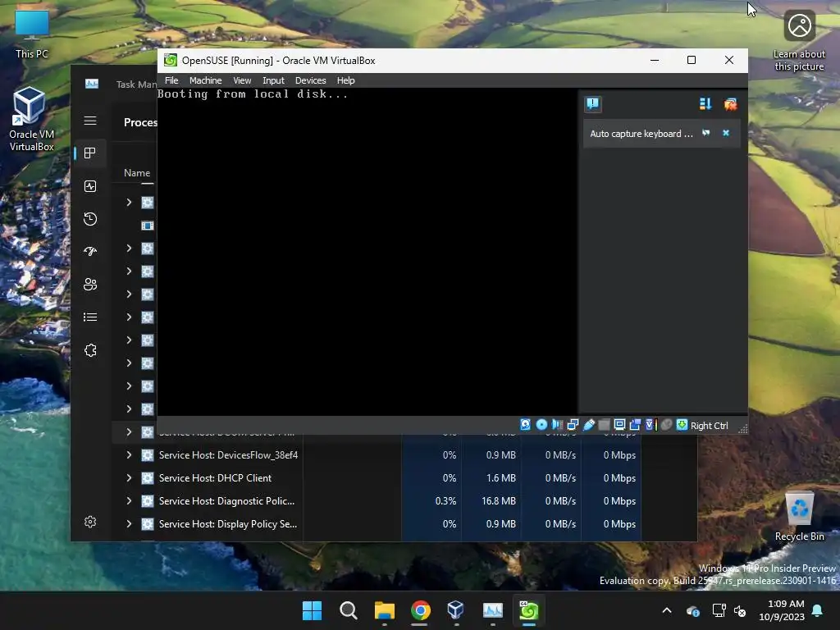
Task: Click the Right Ctrl host key label
Action: point(709,426)
